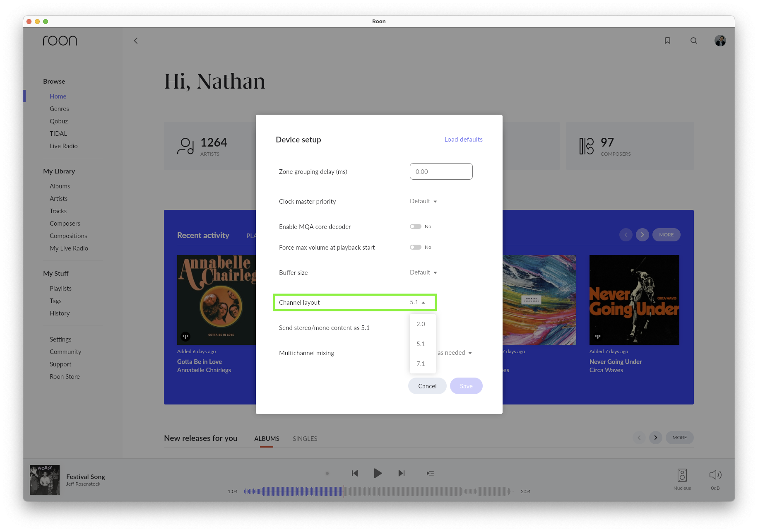The width and height of the screenshot is (758, 532).
Task: Open the volume control icon
Action: (715, 475)
